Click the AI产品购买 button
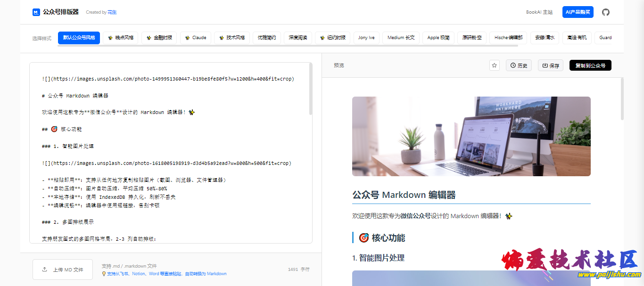 577,12
